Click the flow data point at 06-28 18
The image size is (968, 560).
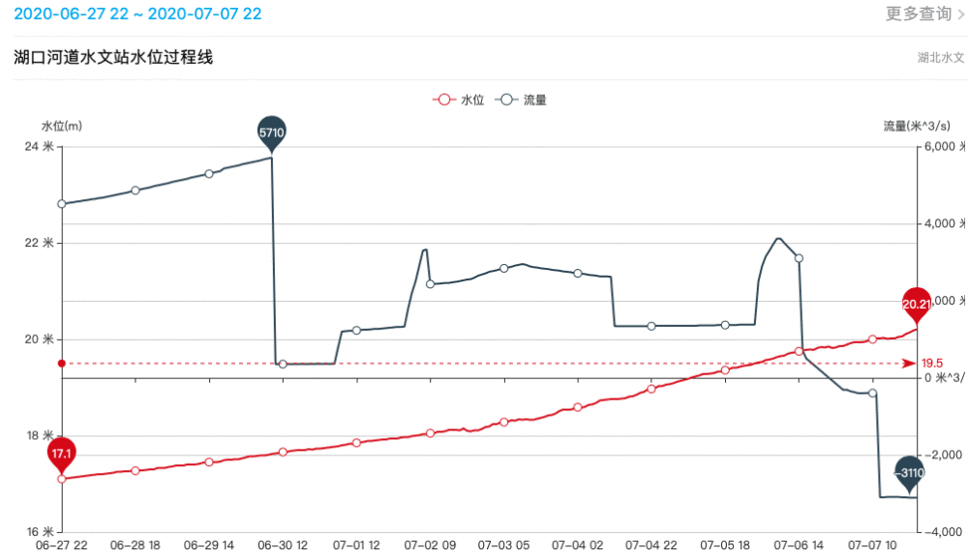click(x=136, y=191)
